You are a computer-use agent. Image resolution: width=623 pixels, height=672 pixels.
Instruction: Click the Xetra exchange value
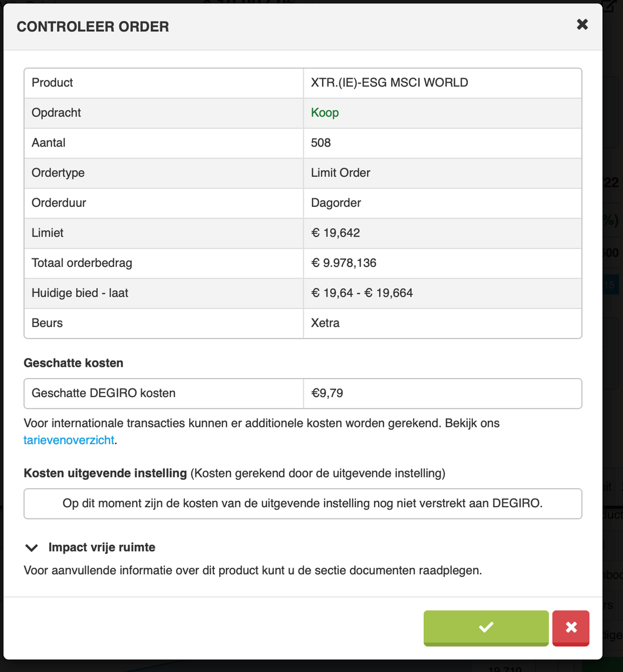tap(325, 323)
